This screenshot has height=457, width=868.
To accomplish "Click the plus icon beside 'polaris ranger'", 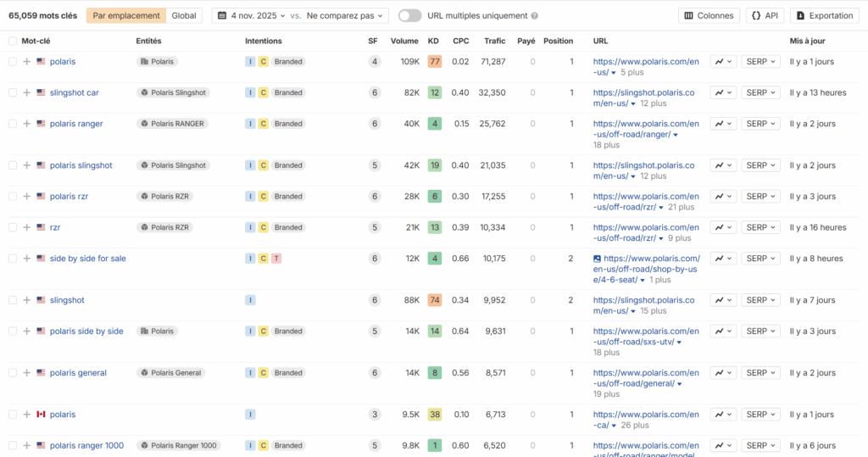I will click(26, 124).
